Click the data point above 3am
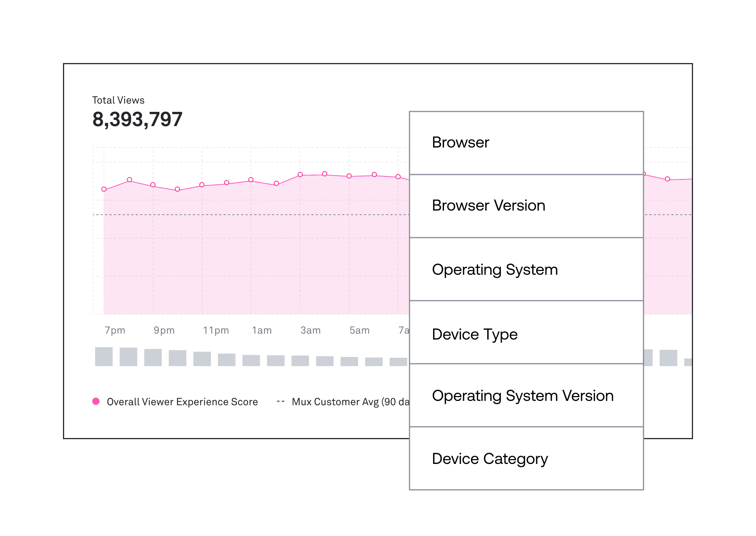The height and width of the screenshot is (536, 756). pyautogui.click(x=300, y=175)
